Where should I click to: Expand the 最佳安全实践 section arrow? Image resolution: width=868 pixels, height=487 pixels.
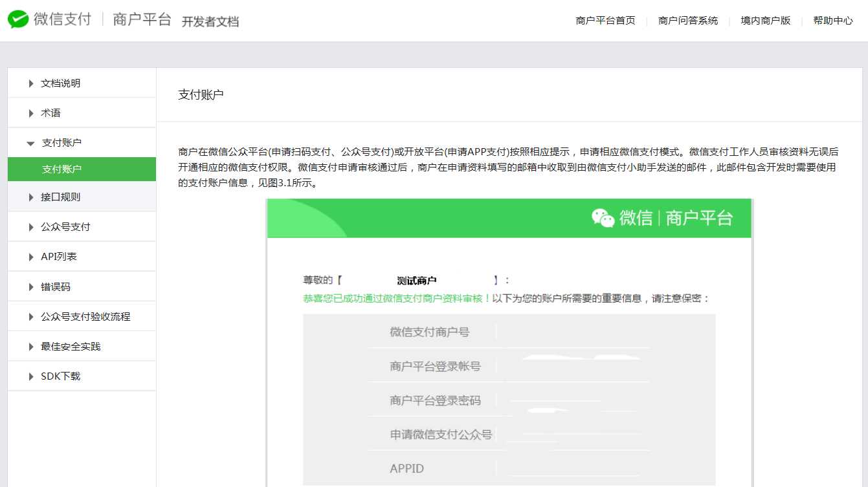31,347
